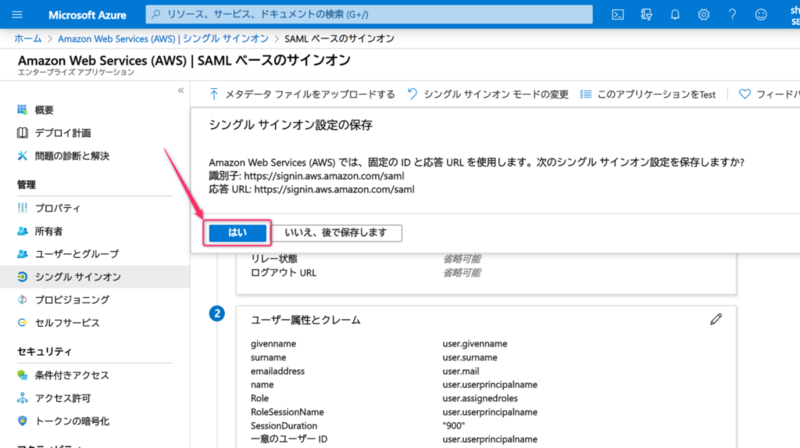Screen dimensions: 800x448
Task: Open Amazon Web Services (AWS) breadcrumb link
Action: tap(163, 39)
